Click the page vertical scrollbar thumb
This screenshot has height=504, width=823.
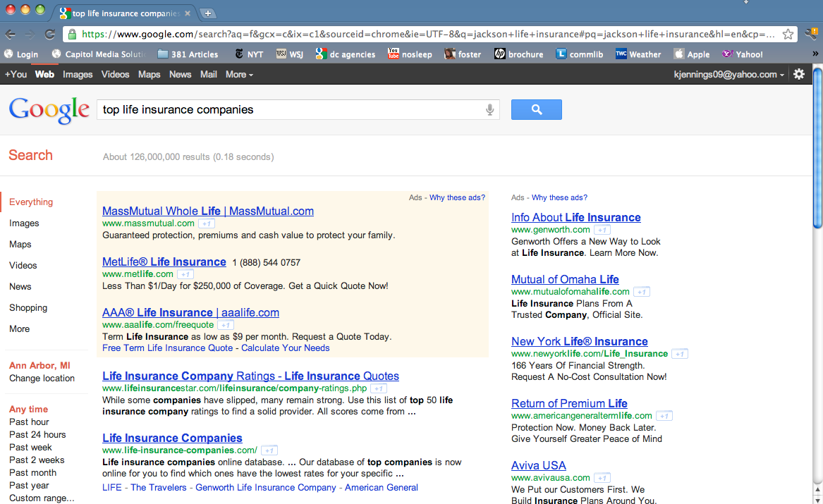pyautogui.click(x=817, y=149)
